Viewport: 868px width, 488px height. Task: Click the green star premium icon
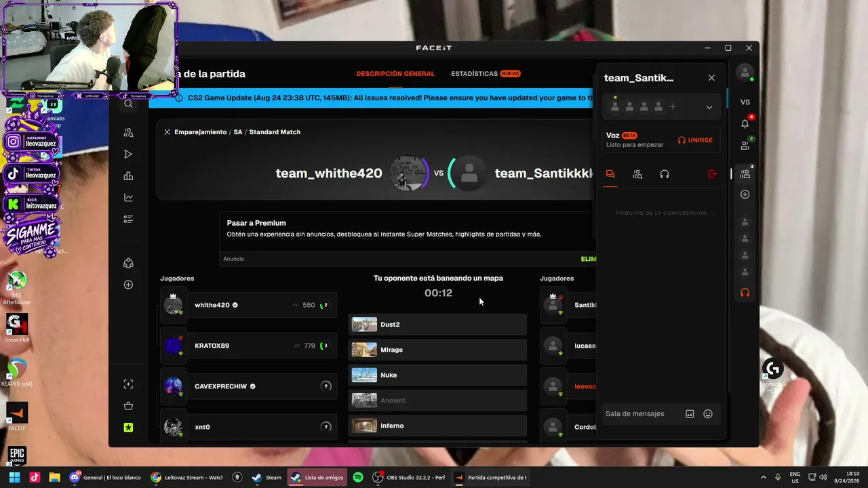click(x=128, y=428)
